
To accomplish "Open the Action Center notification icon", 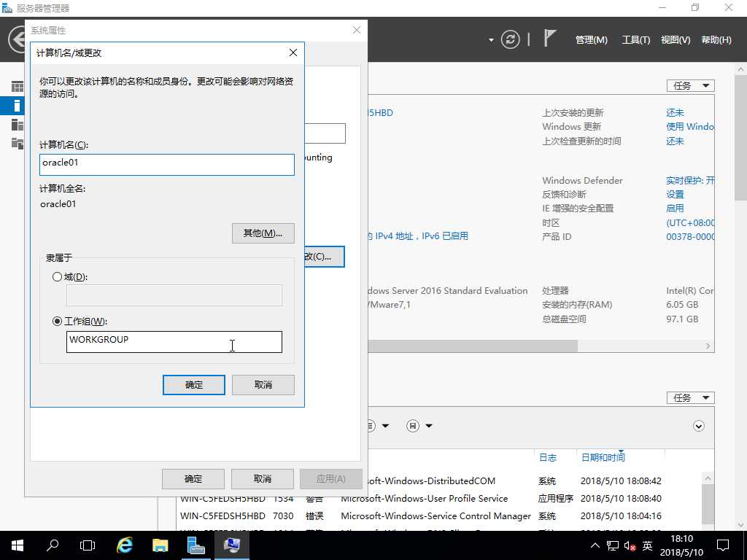I will click(x=723, y=545).
